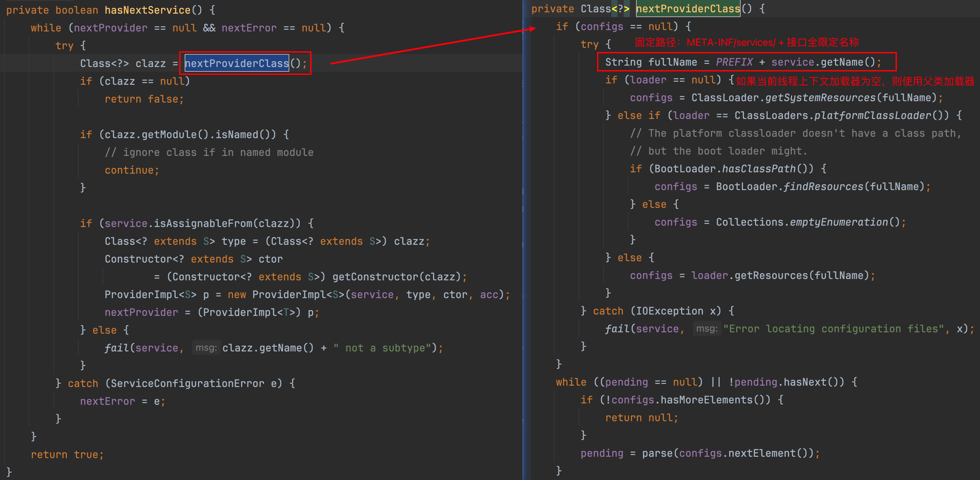The height and width of the screenshot is (480, 980).
Task: Click parse(configs.nextElement()) call
Action: (728, 453)
